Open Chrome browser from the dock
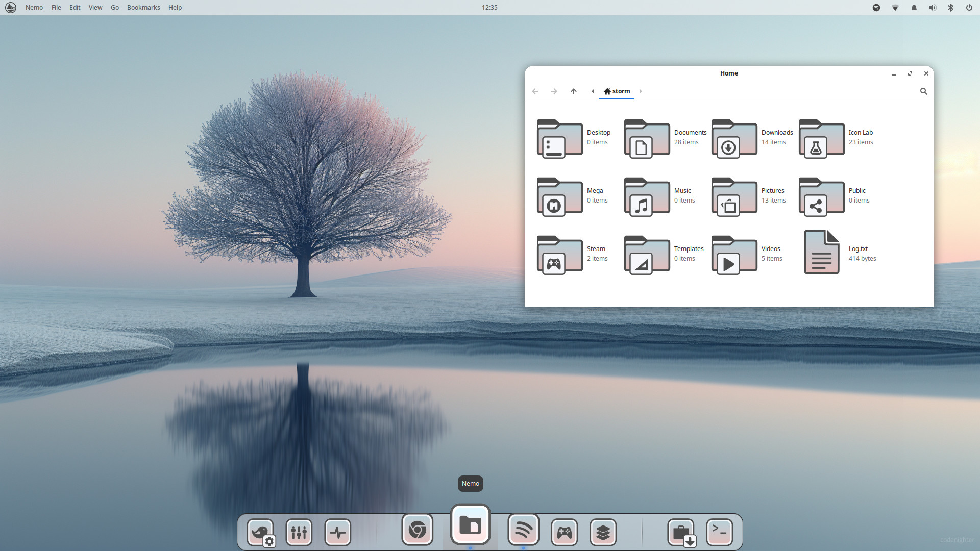 (x=417, y=530)
